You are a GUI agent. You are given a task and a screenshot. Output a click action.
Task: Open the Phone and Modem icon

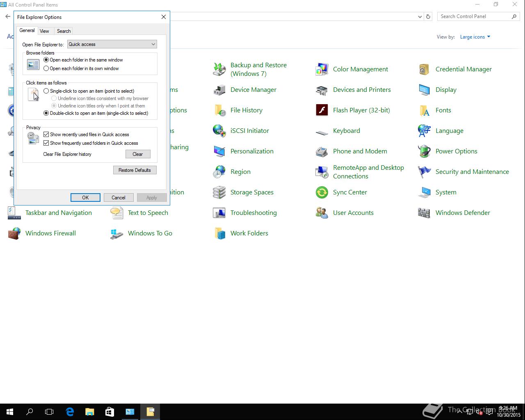[322, 151]
